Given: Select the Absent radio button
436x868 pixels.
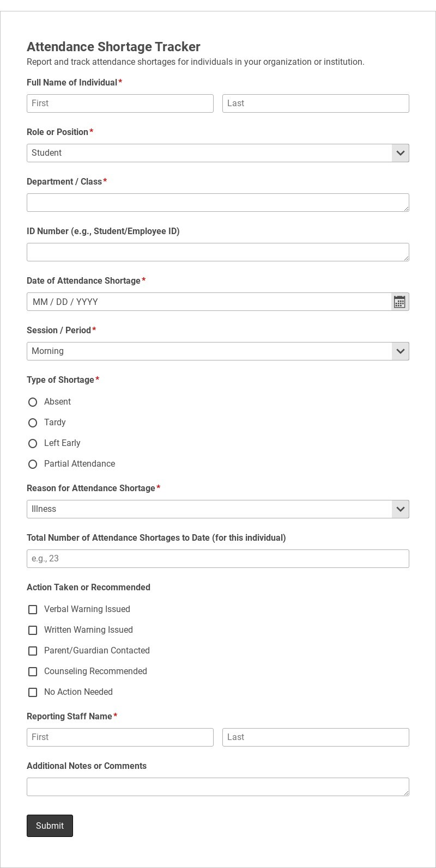Looking at the screenshot, I should 33,402.
